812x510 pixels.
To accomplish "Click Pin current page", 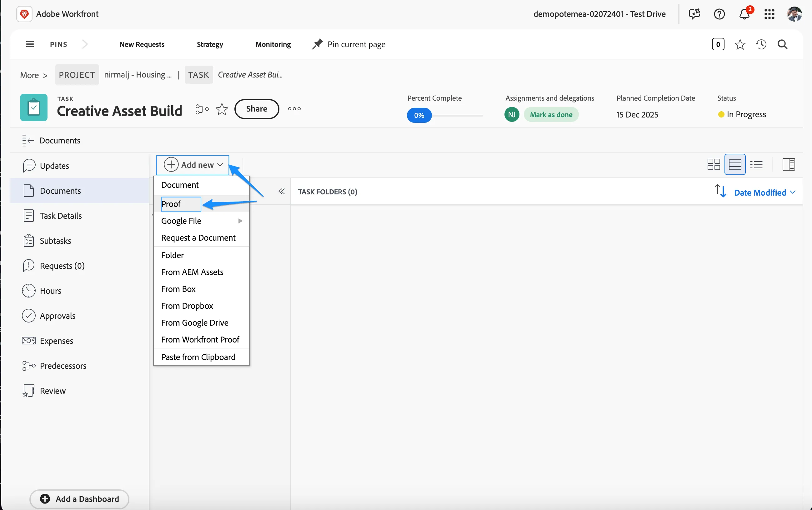I will point(349,44).
